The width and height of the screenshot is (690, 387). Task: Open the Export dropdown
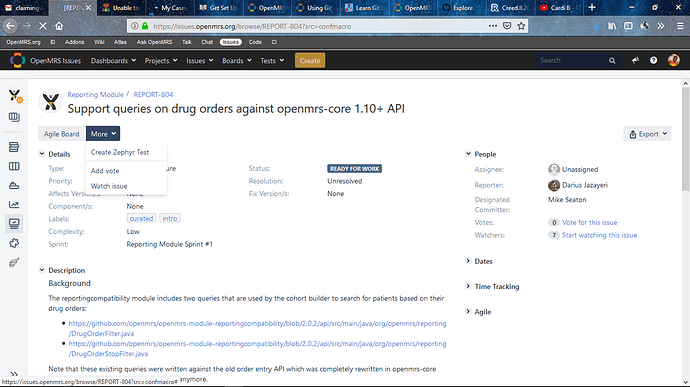(x=647, y=134)
